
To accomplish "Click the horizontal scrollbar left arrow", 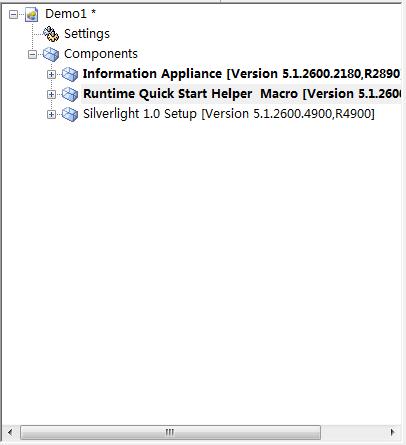I will tap(10, 433).
